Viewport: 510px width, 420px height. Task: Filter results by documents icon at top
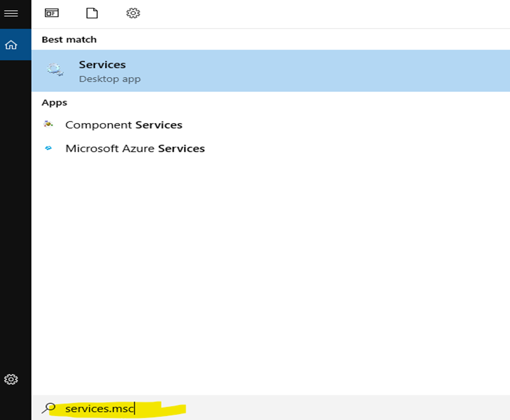[92, 13]
